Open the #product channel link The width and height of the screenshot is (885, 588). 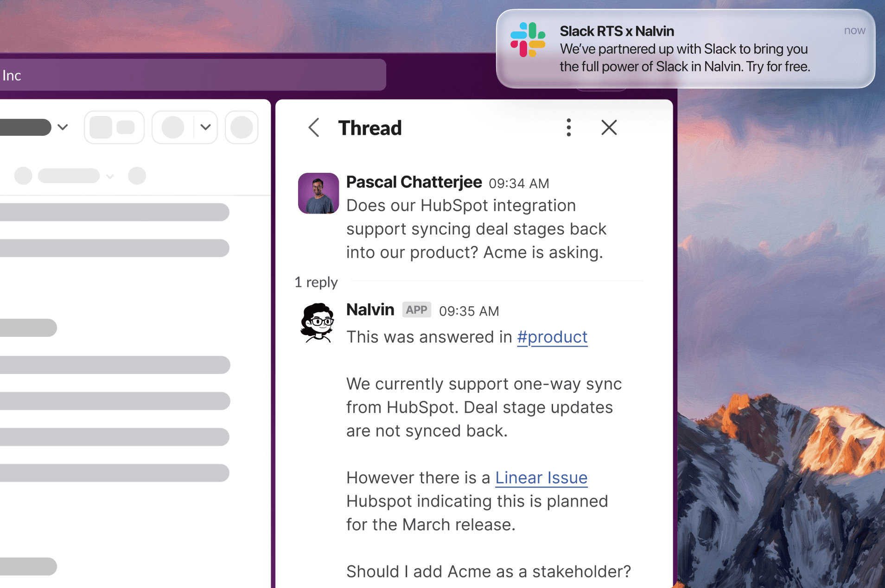552,337
